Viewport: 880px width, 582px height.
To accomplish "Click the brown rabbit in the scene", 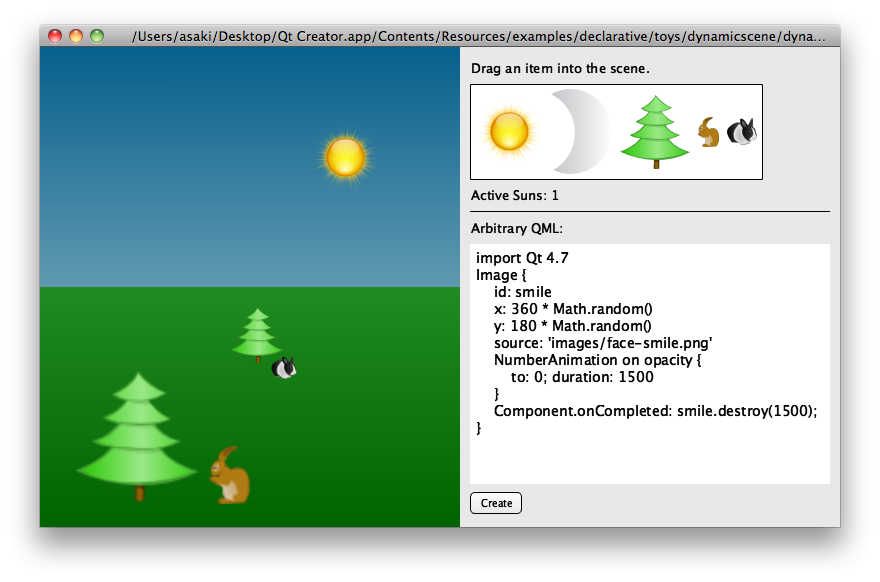I will pos(230,475).
